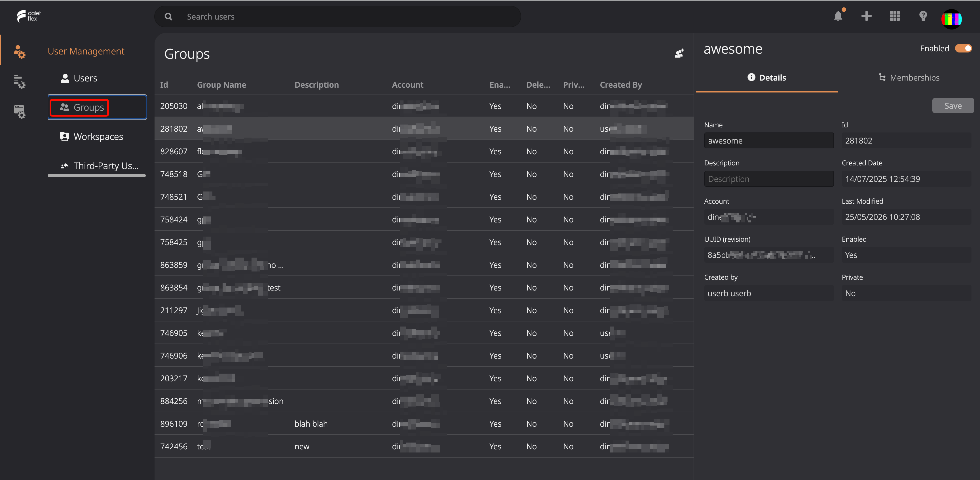Edit the Name field containing awesome
This screenshot has height=480, width=980.
(769, 140)
